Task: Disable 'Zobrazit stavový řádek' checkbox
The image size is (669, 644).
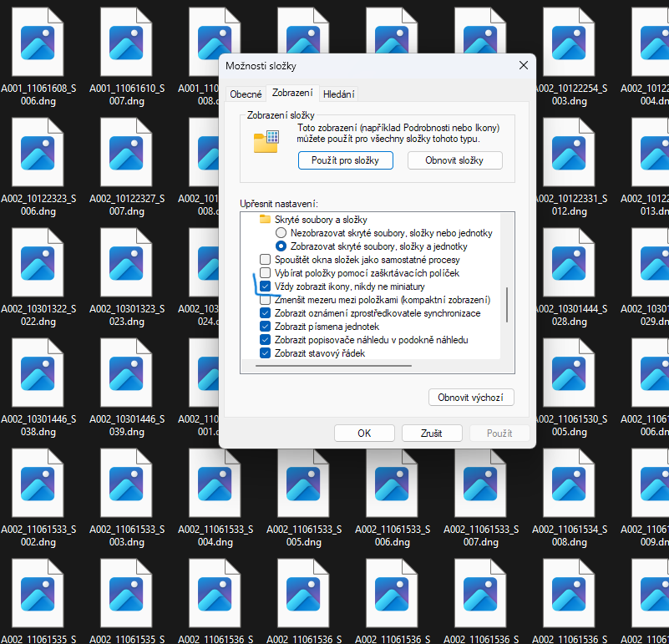Action: (x=266, y=353)
